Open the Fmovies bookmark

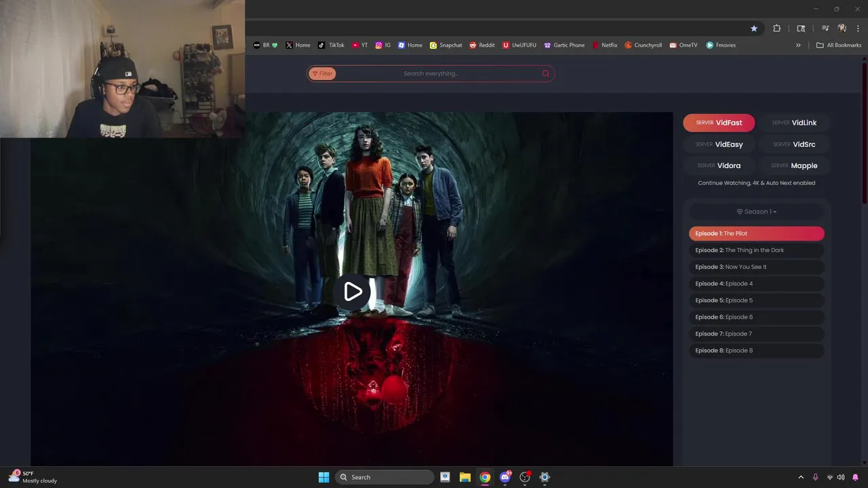(x=720, y=45)
